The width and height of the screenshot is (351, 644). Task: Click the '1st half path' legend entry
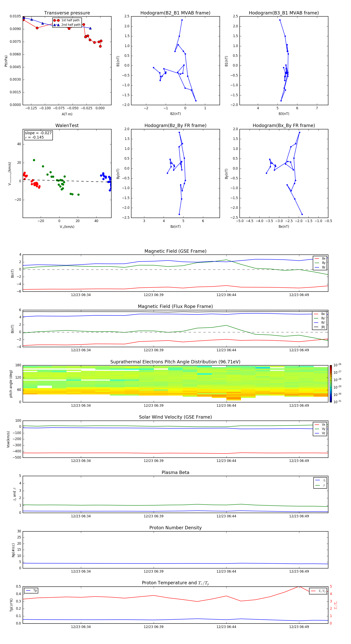(x=67, y=20)
